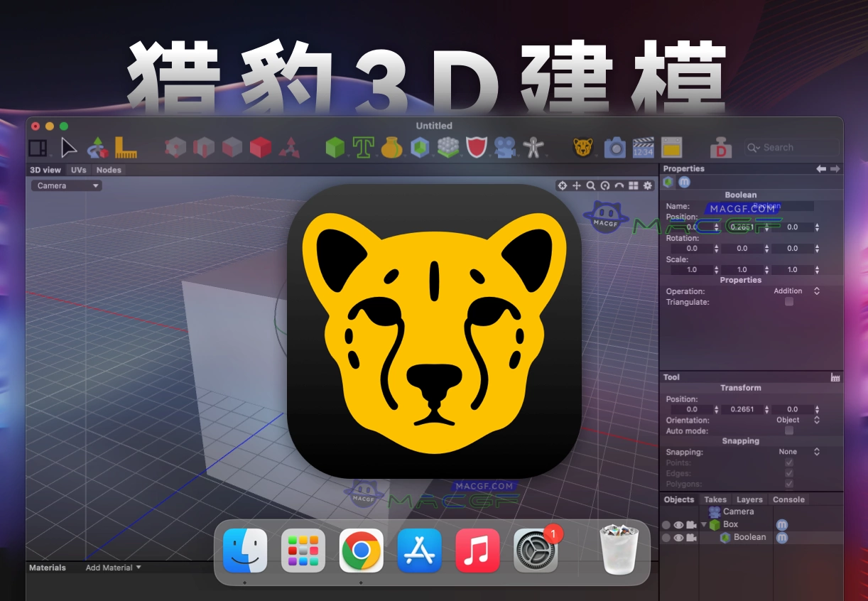
Task: Open the Tool panel presets icon
Action: pyautogui.click(x=835, y=378)
